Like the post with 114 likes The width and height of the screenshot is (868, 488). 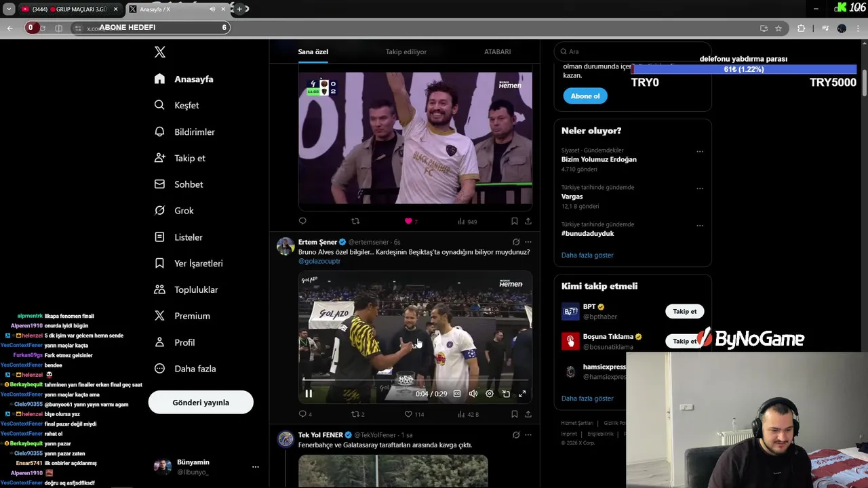click(x=414, y=414)
